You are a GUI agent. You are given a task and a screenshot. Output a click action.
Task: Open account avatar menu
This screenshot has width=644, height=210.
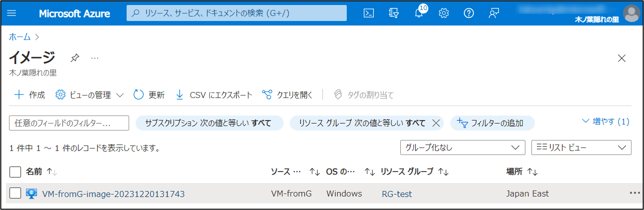tap(631, 13)
